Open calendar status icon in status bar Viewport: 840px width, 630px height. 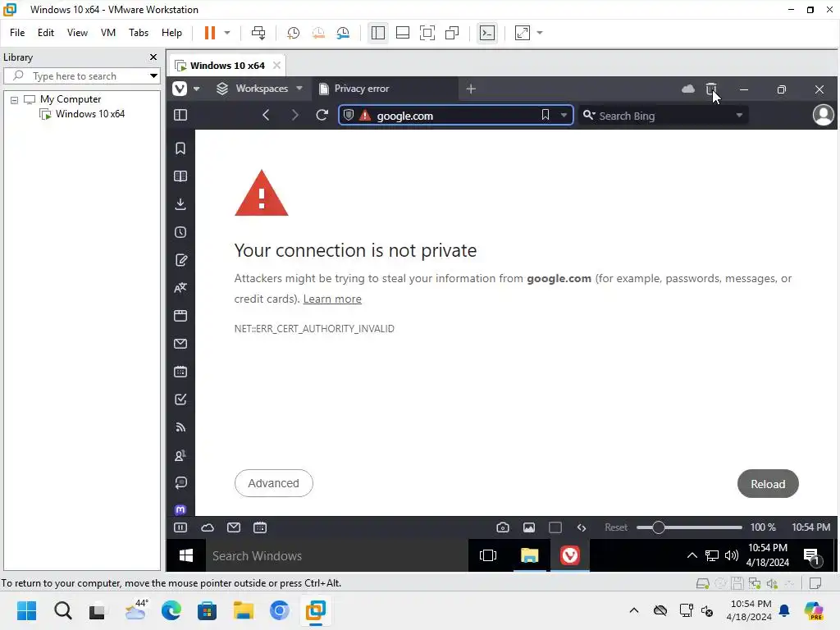click(x=260, y=527)
